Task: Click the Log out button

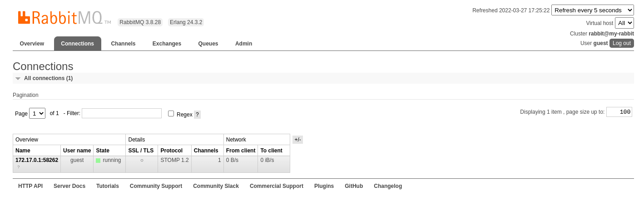Action: point(622,43)
